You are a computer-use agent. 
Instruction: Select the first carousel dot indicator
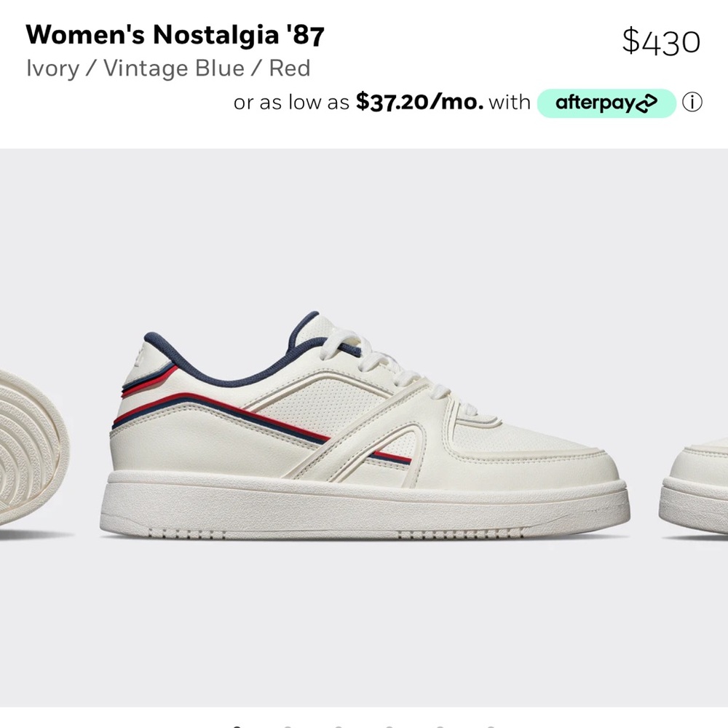click(237, 726)
